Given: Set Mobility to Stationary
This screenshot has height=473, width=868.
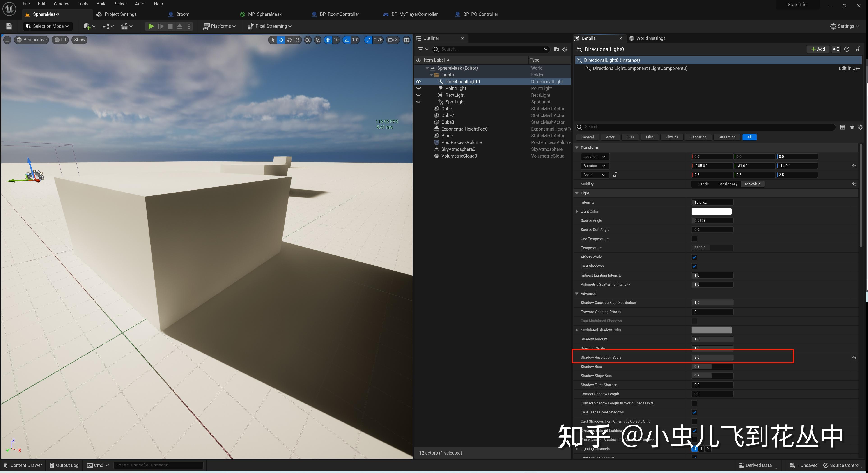Looking at the screenshot, I should point(728,184).
